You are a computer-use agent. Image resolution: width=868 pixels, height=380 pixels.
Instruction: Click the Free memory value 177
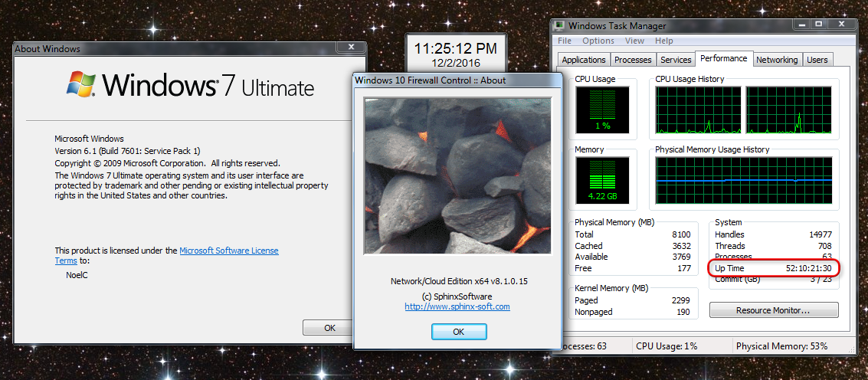[x=685, y=268]
